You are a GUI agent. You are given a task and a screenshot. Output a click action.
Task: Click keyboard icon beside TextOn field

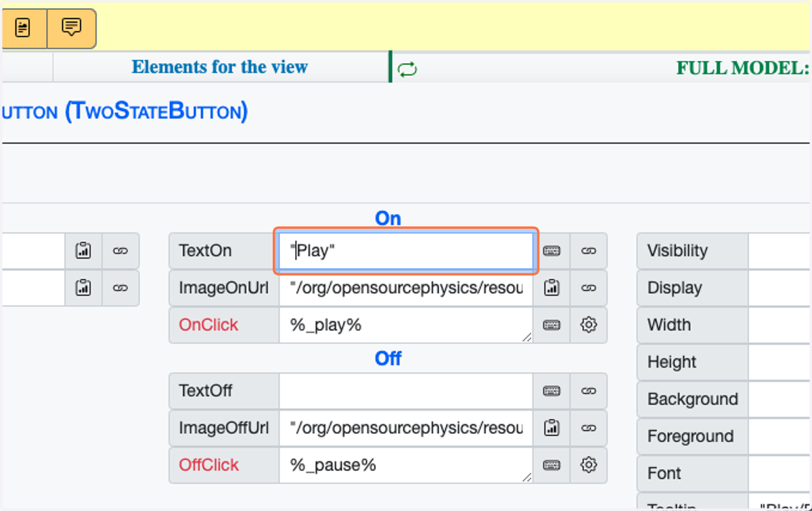pos(551,251)
